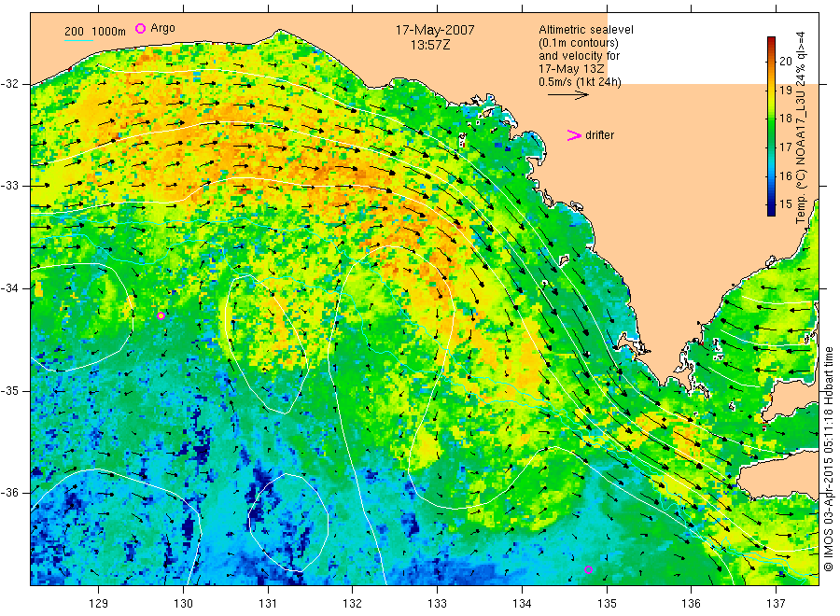Click the longitude label 135
840x616 pixels.
pyautogui.click(x=607, y=604)
